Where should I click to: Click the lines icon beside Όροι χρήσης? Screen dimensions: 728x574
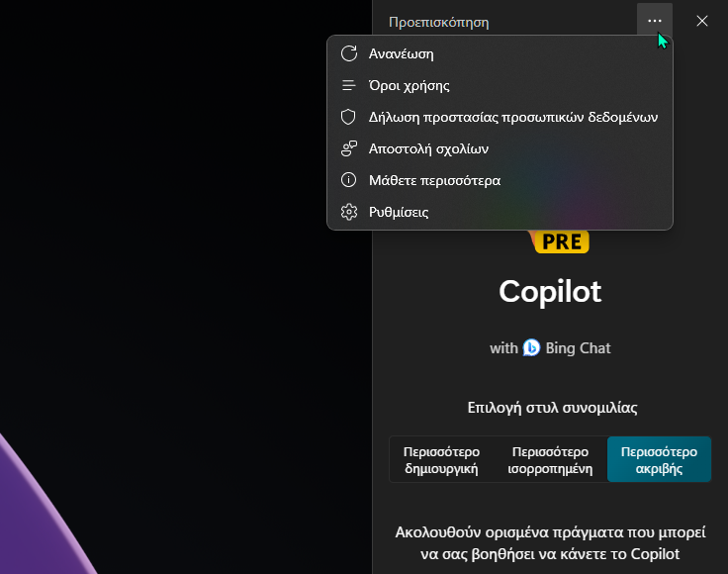[349, 85]
